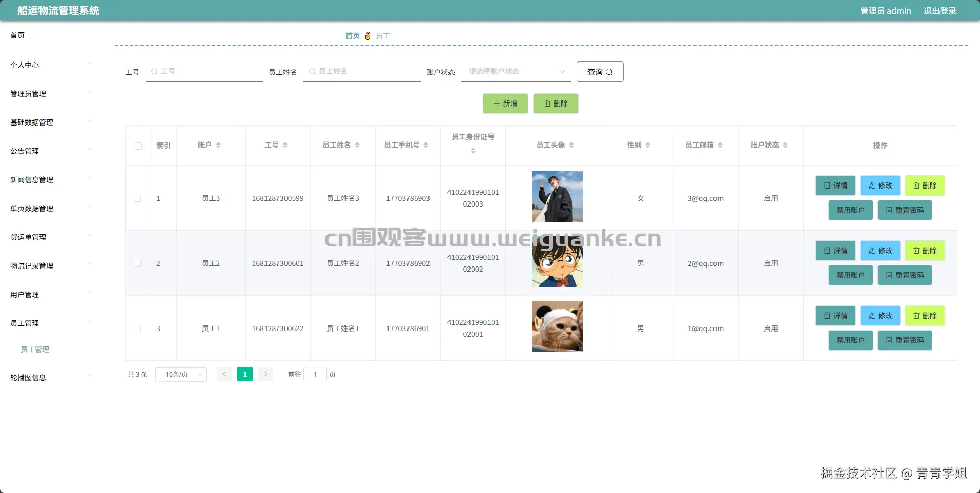Click 修改 for 员工1
Viewport: 980px width, 493px height.
(880, 316)
